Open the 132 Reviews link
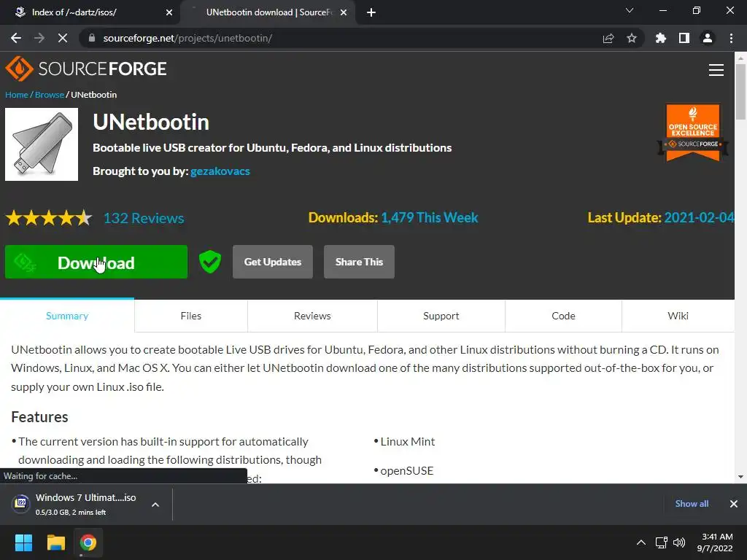This screenshot has width=747, height=560. [x=144, y=218]
